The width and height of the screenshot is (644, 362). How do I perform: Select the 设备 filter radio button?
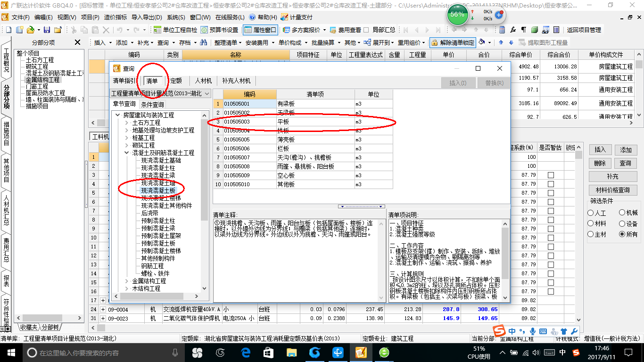coord(622,223)
